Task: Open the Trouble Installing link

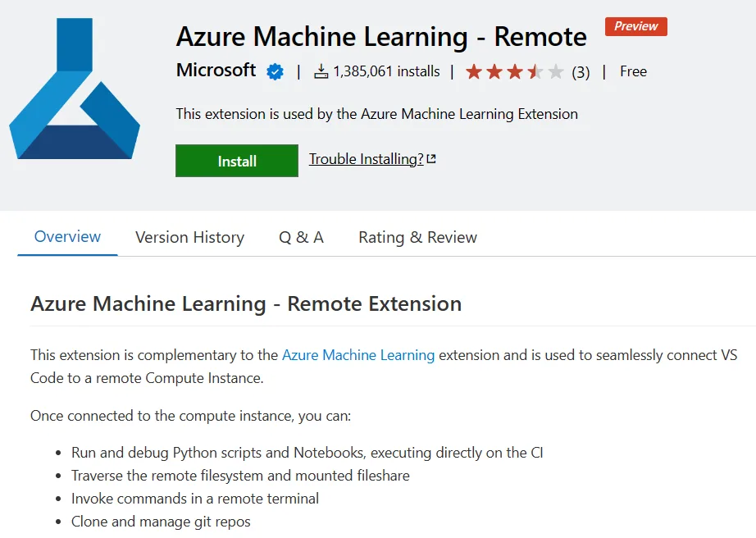Action: 366,159
